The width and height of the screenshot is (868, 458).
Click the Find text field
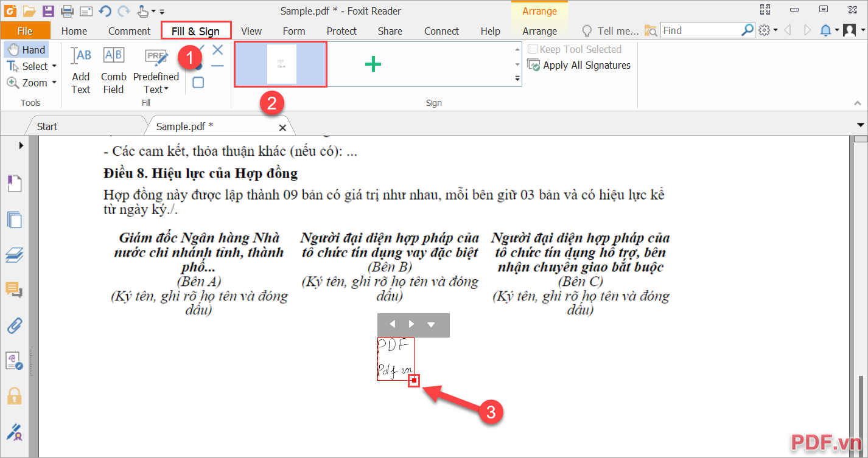point(700,30)
